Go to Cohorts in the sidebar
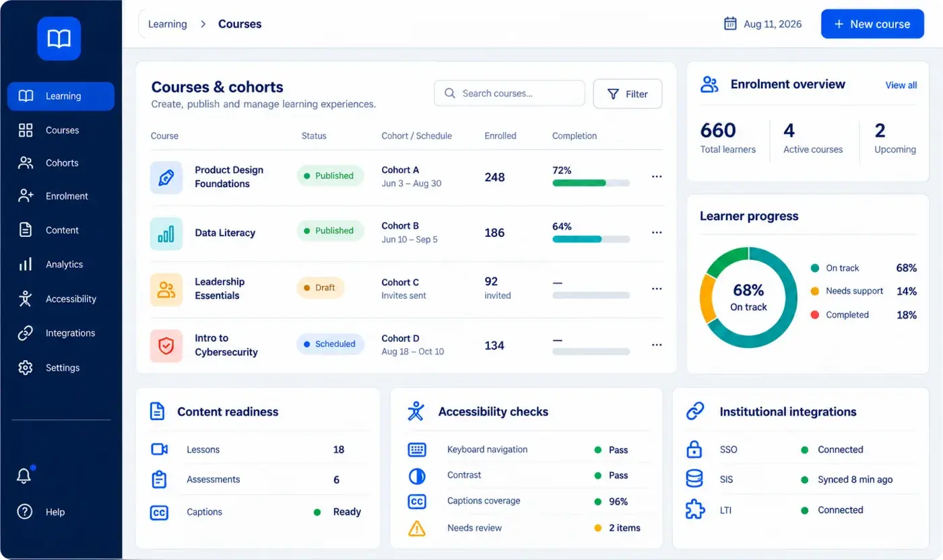 tap(61, 163)
